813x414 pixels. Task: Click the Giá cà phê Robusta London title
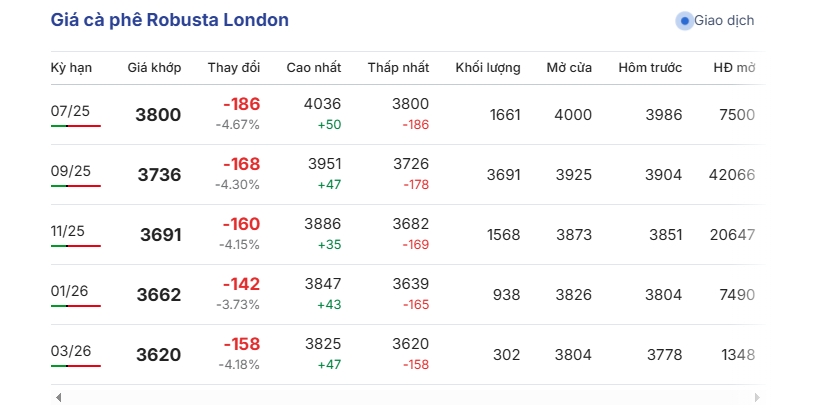click(x=170, y=20)
